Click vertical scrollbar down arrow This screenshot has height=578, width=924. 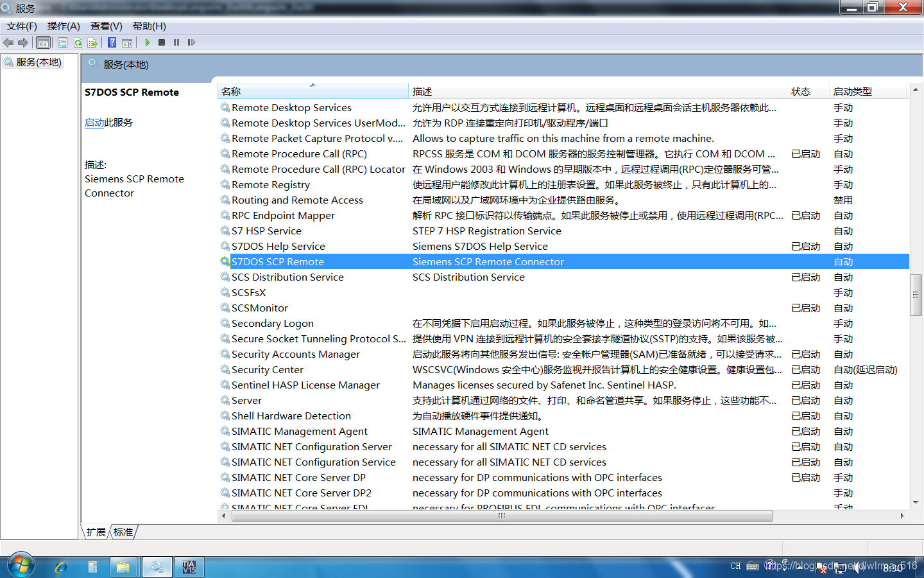pyautogui.click(x=916, y=502)
